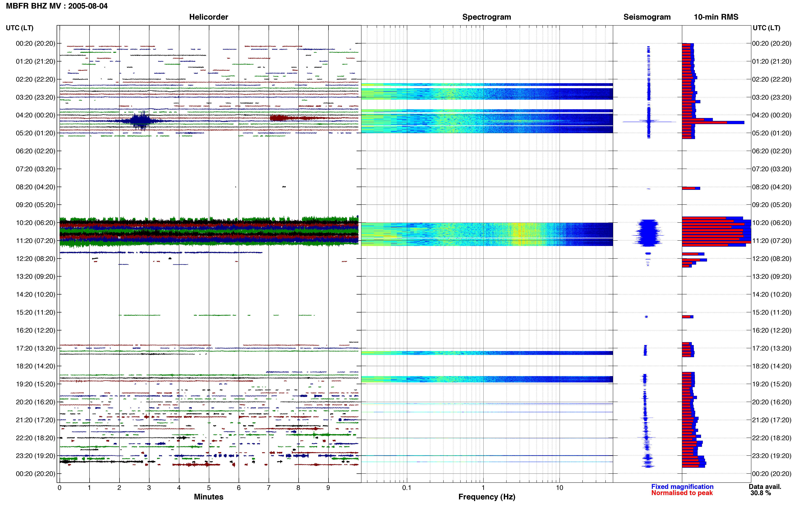The image size is (812, 508).
Task: Select the 'Seismogram' panel heading
Action: [x=647, y=17]
